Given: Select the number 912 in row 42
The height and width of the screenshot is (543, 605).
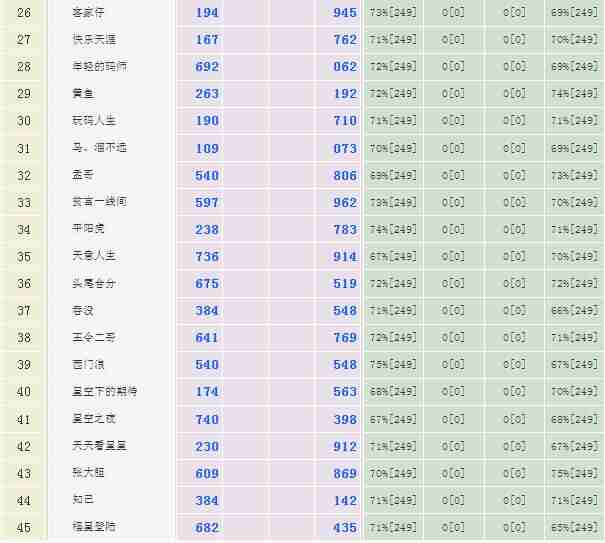Looking at the screenshot, I should point(344,446).
